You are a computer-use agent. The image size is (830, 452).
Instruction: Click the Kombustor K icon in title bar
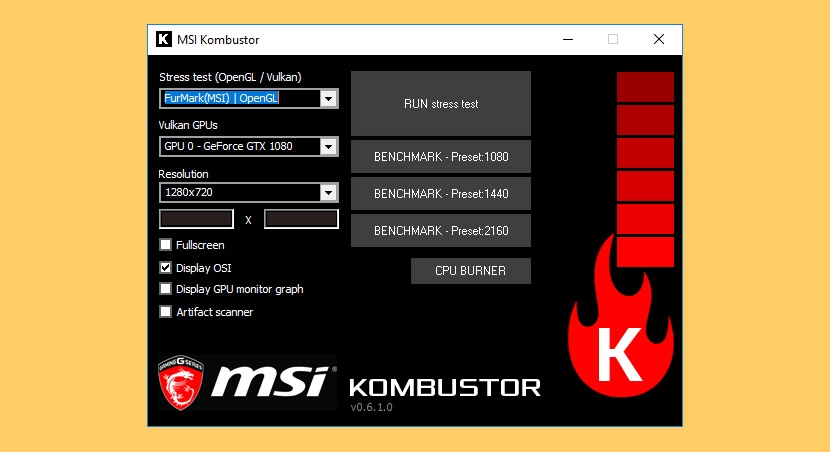(x=164, y=39)
